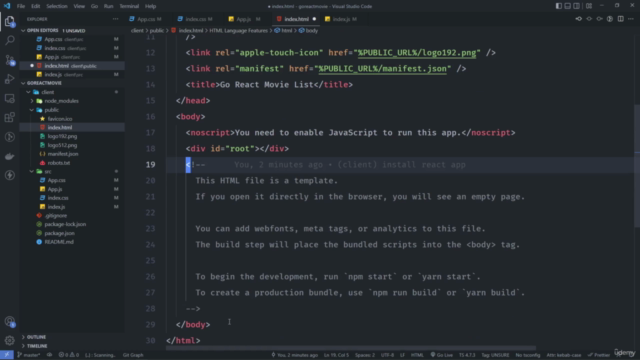This screenshot has width=640, height=360.
Task: Toggle the primary side bar layout icon
Action: (558, 6)
